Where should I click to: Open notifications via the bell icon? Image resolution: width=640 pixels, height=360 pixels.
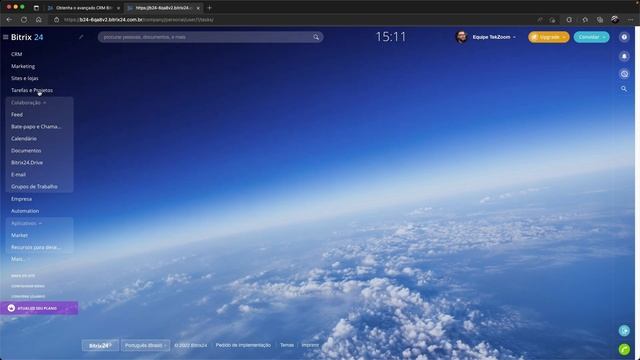(x=624, y=56)
